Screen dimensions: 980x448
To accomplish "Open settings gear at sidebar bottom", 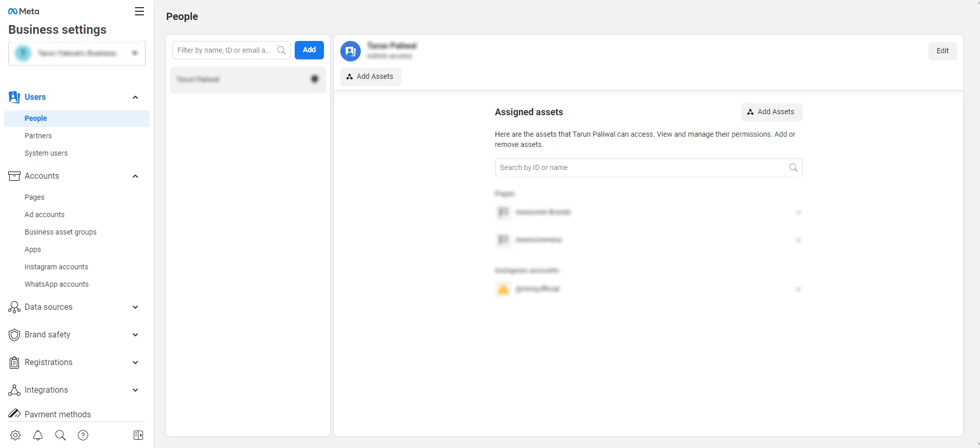I will 15,435.
